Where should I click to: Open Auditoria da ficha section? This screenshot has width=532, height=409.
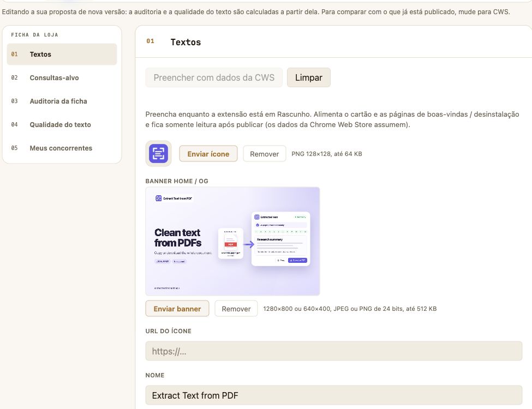pos(62,101)
